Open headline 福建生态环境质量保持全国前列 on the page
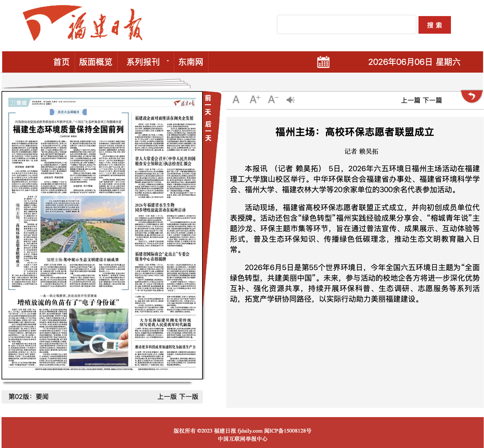The height and width of the screenshot is (448, 484). (x=68, y=129)
